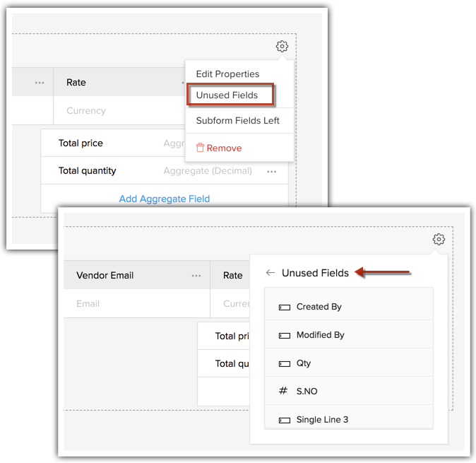Choose Single Line 3 unused field

[322, 419]
